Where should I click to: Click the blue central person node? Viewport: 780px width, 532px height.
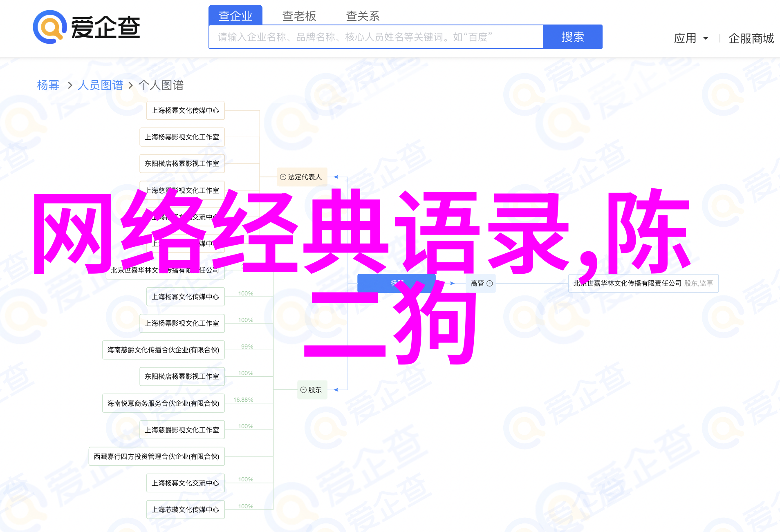(x=397, y=283)
